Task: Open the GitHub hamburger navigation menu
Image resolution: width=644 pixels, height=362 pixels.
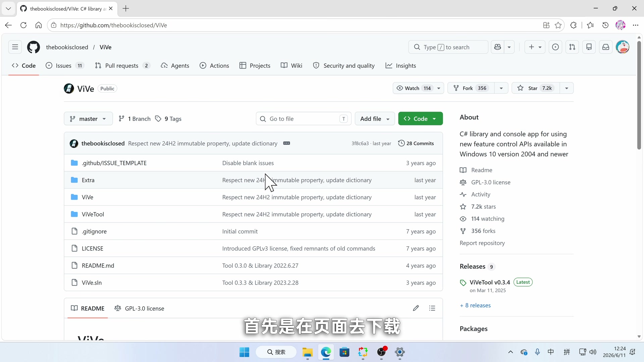Action: click(x=15, y=47)
